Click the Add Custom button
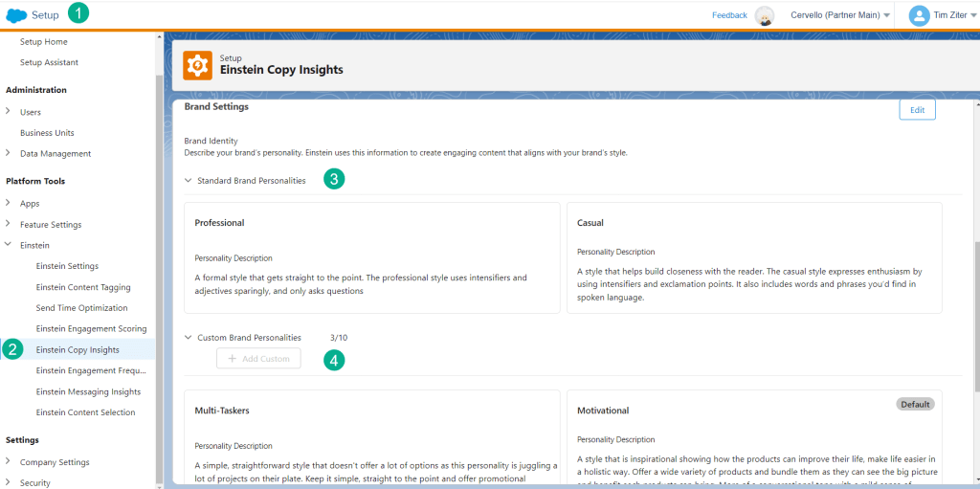Image resolution: width=980 pixels, height=489 pixels. 258,359
